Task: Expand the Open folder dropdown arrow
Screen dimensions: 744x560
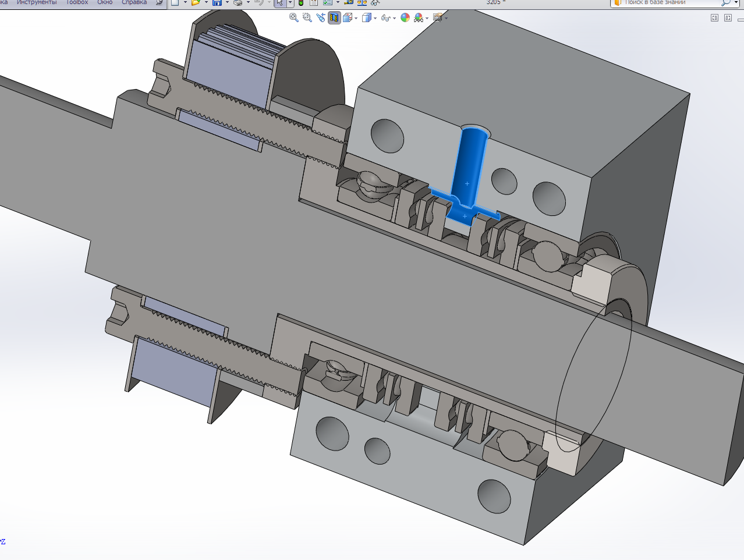Action: point(206,2)
